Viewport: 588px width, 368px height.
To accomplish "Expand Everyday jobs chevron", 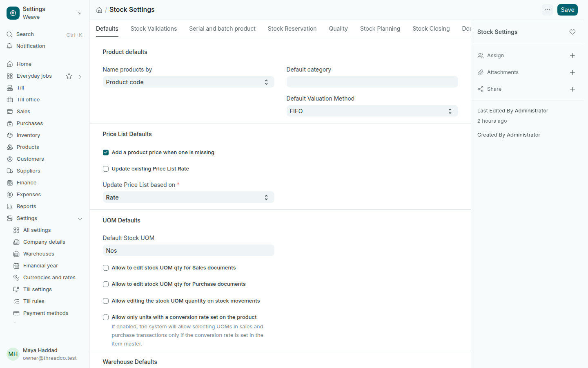I will (x=80, y=76).
